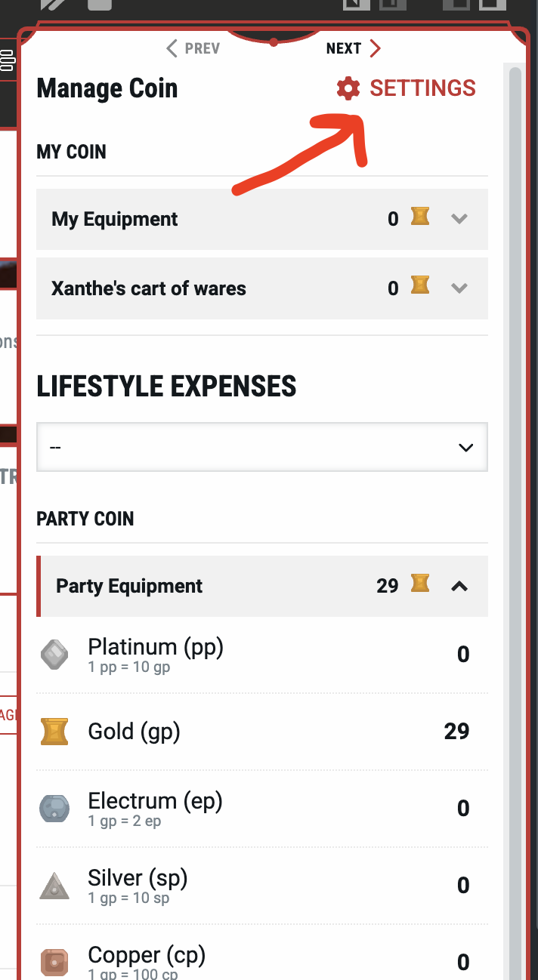
Task: Open the SETTINGS link
Action: pyautogui.click(x=422, y=88)
